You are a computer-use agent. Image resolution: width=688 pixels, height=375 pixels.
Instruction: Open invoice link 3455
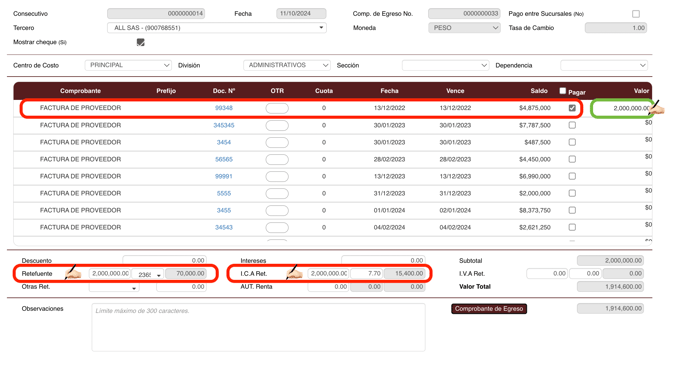[x=224, y=211]
